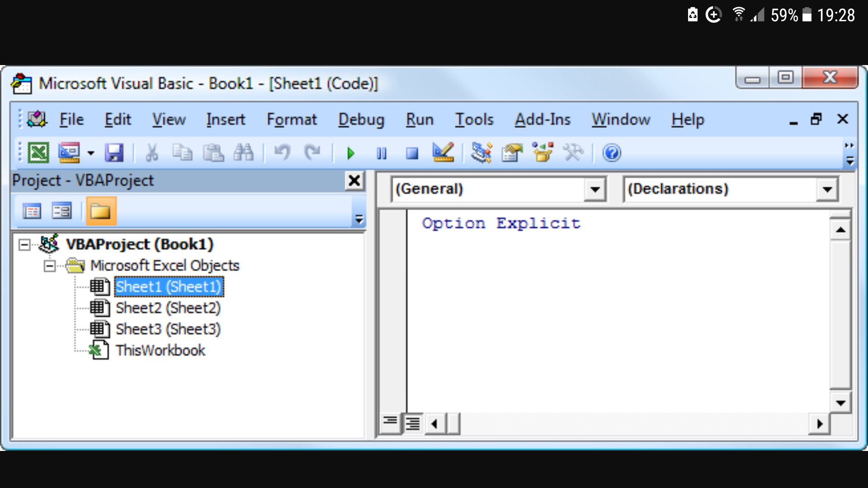
Task: Click the Paste clipboard icon
Action: pyautogui.click(x=213, y=153)
